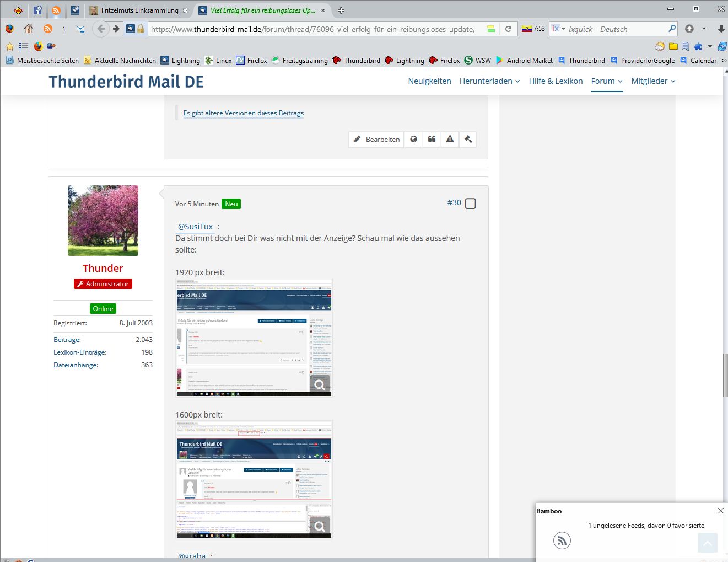
Task: Click the upload arrow circle toolbar icon
Action: [689, 29]
